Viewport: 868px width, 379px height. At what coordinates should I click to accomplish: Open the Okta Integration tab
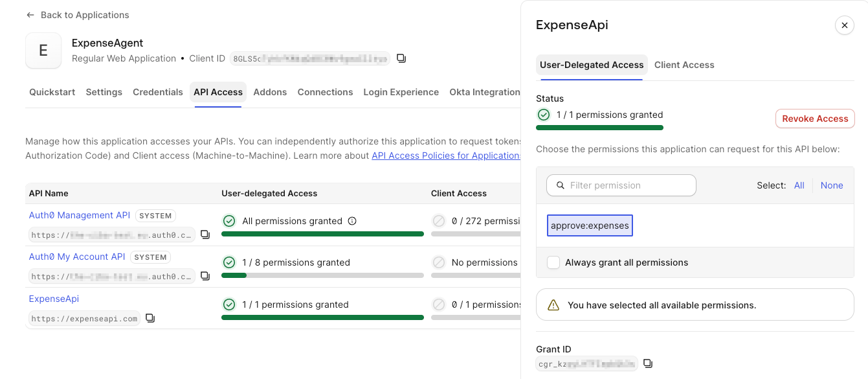click(485, 92)
